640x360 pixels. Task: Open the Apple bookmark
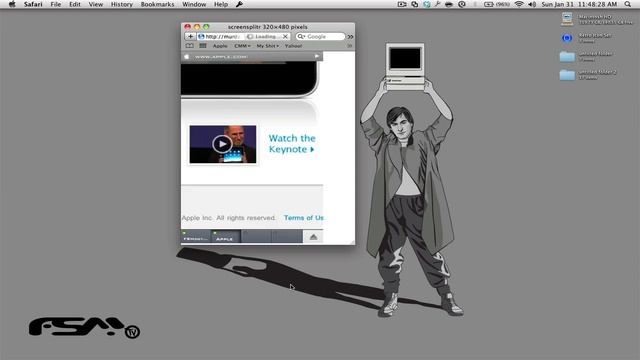pos(220,46)
